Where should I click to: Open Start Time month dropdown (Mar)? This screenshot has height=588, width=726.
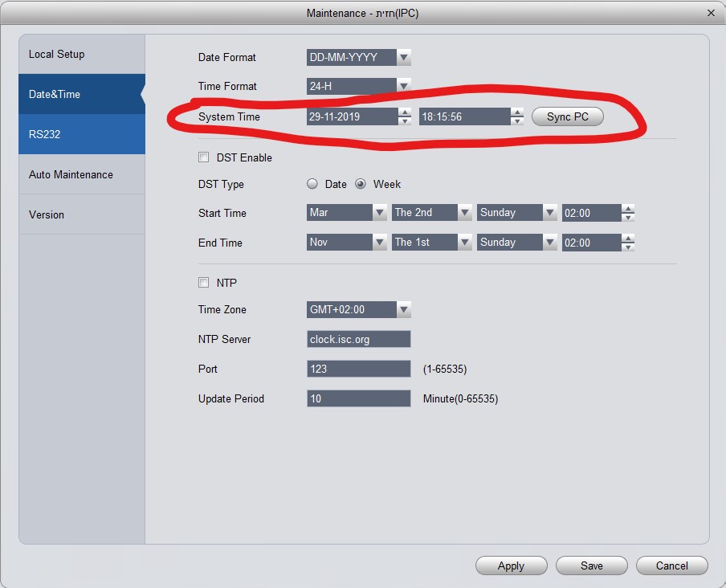[x=346, y=213]
